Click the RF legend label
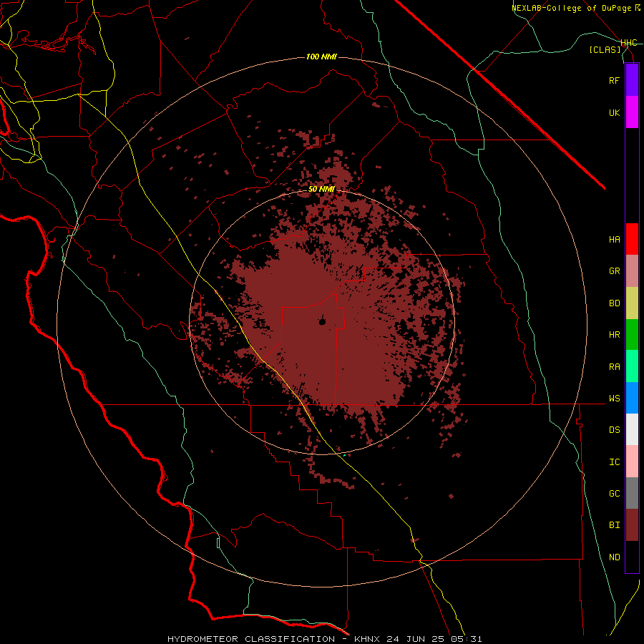Viewport: 644px width, 644px height. (614, 80)
